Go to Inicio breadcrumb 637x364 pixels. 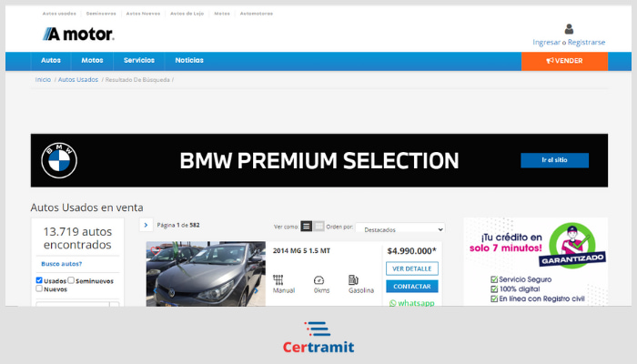[x=43, y=80]
